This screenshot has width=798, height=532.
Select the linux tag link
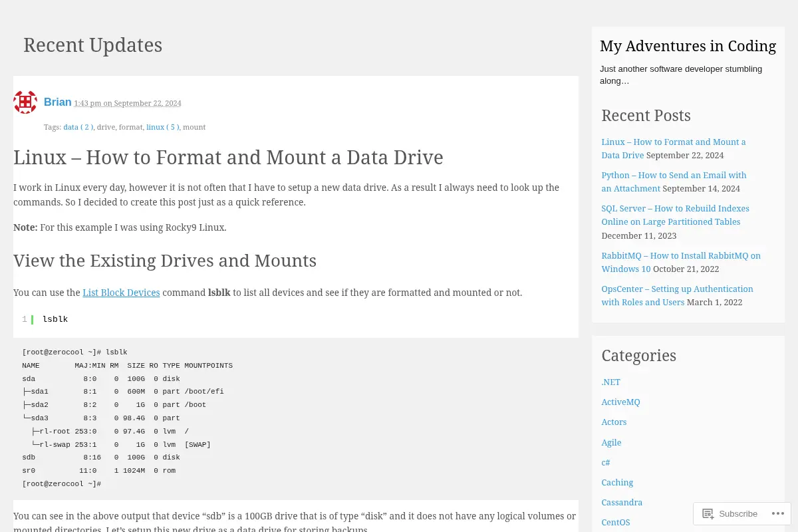pyautogui.click(x=163, y=127)
